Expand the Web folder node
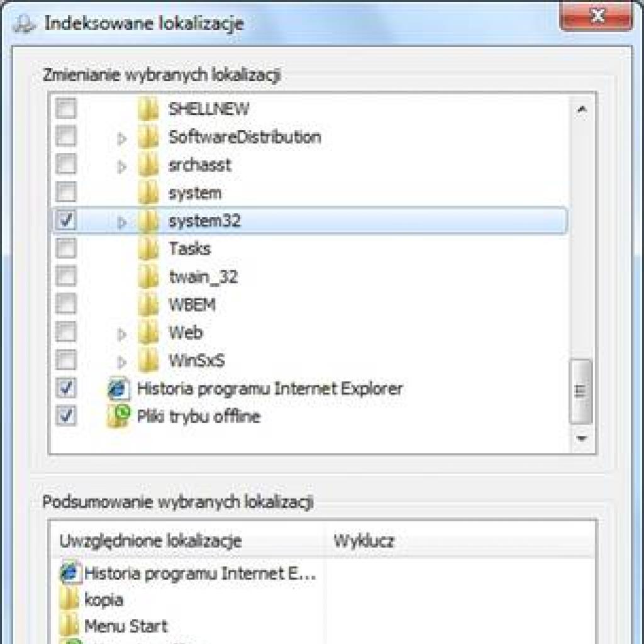644x644 pixels. (122, 333)
